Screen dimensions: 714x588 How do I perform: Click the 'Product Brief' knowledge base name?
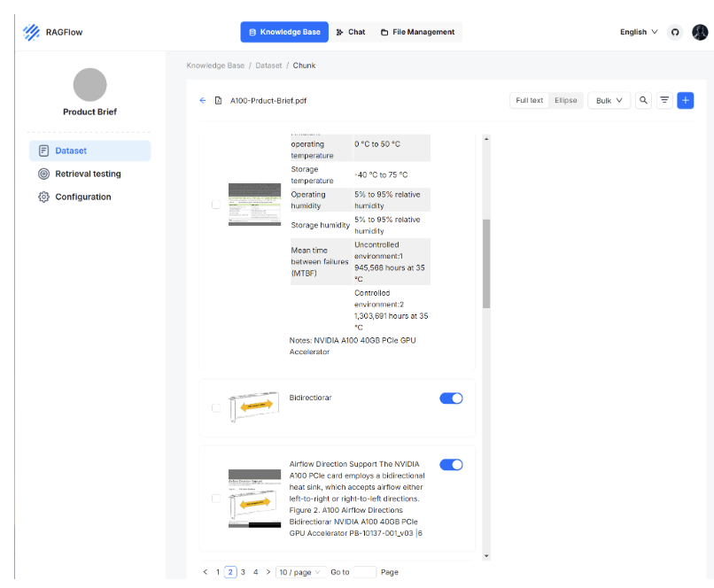[90, 112]
